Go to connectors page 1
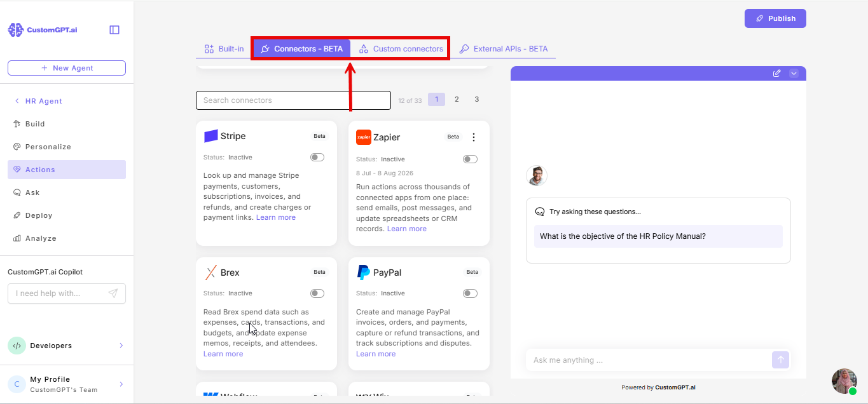Screen dimensions: 868x404 pyautogui.click(x=436, y=99)
